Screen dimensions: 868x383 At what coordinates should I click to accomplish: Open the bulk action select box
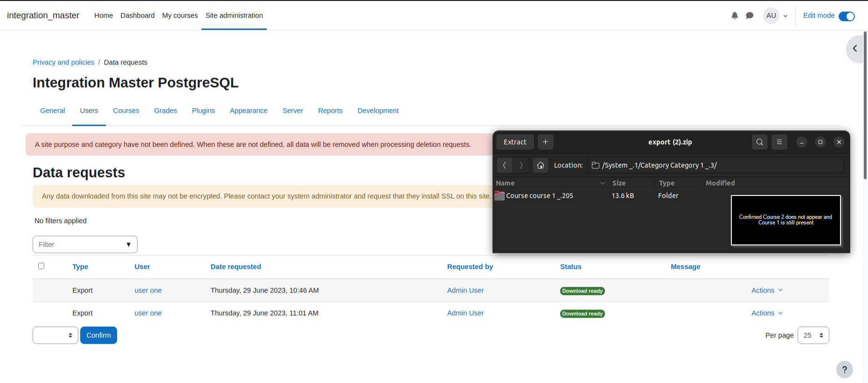pyautogui.click(x=56, y=335)
